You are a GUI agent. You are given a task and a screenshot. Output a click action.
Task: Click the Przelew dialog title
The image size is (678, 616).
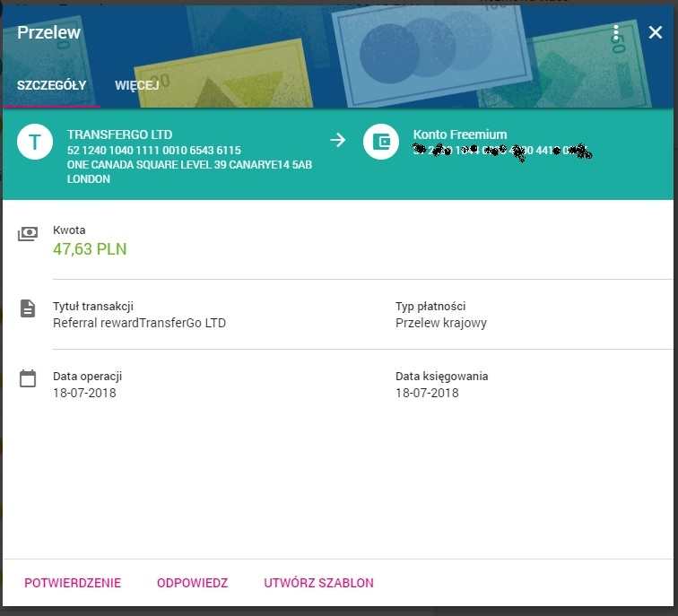click(x=48, y=32)
